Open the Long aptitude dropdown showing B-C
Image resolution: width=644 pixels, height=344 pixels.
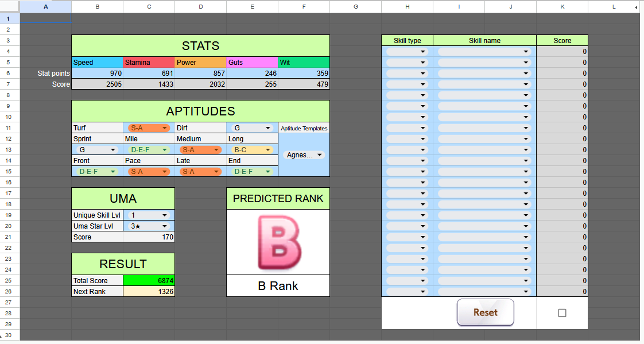pyautogui.click(x=252, y=149)
